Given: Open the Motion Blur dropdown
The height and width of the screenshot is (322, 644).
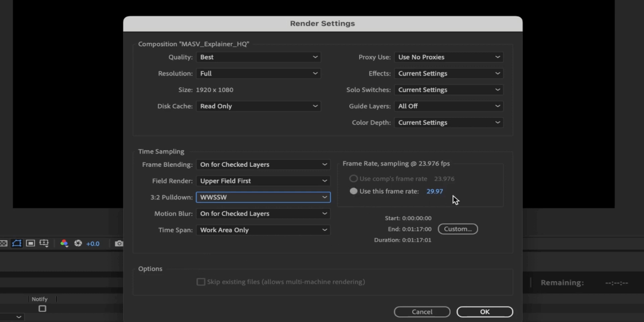Looking at the screenshot, I should 263,214.
